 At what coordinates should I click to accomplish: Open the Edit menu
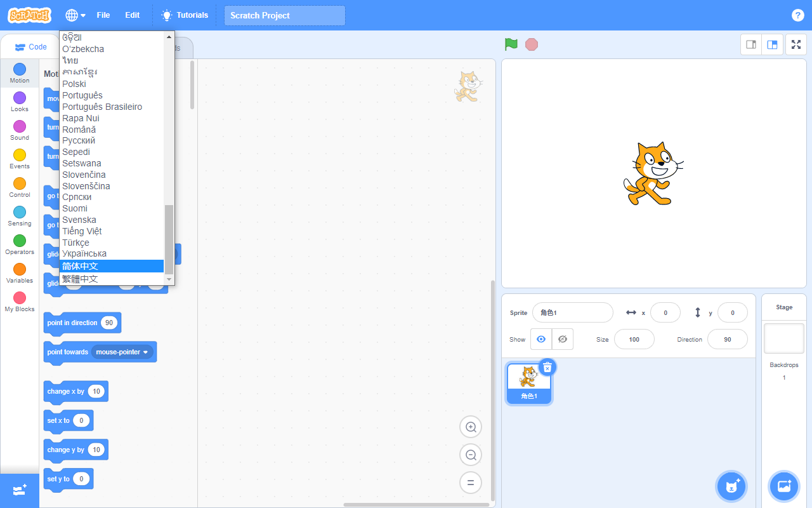pyautogui.click(x=133, y=15)
